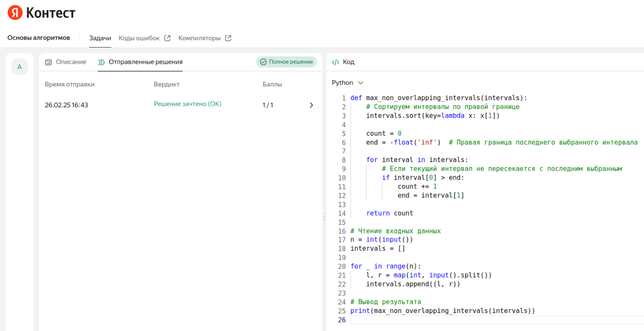This screenshot has height=331, width=644.
Task: Click the 26.02.25 16:43 submission row
Action: pos(67,105)
